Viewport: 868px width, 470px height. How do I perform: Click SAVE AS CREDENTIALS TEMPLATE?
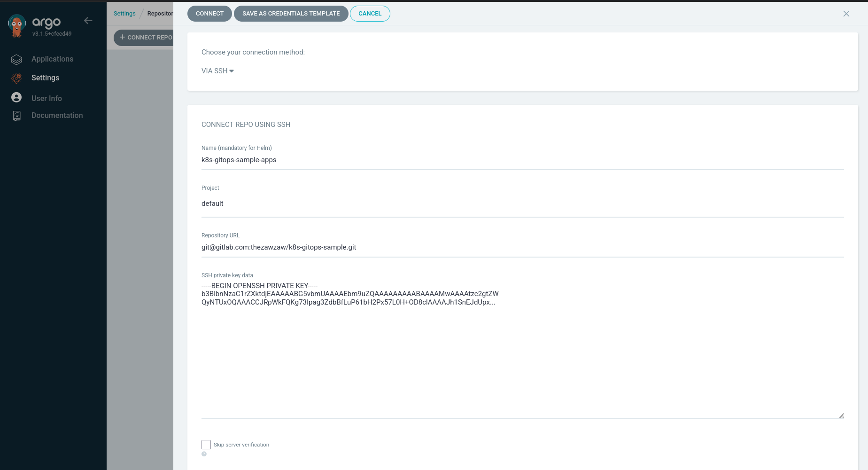[291, 13]
